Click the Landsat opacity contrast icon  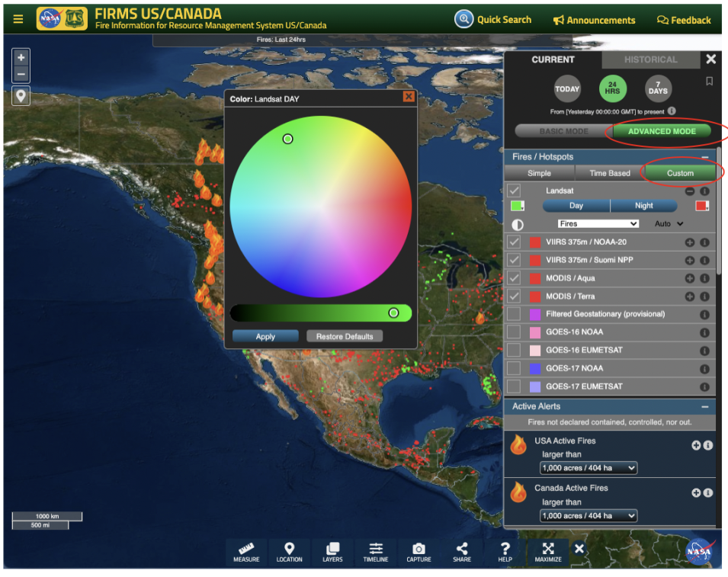517,225
